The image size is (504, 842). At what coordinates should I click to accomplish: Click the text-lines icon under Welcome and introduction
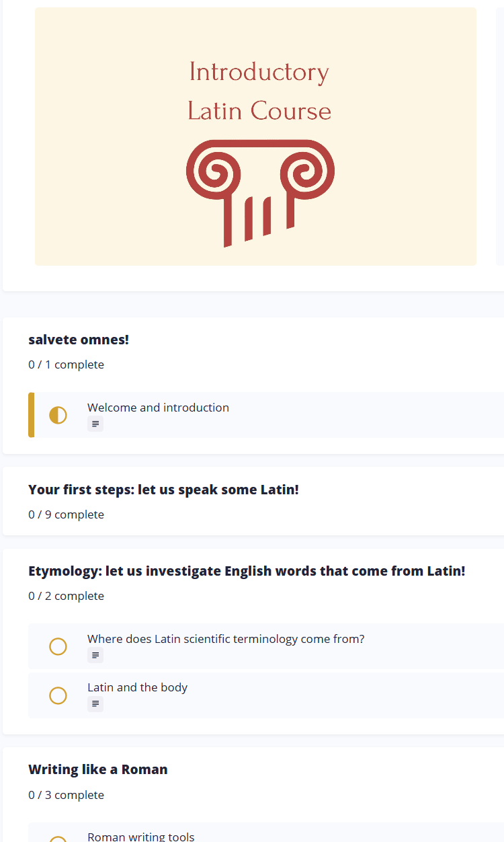(x=95, y=424)
